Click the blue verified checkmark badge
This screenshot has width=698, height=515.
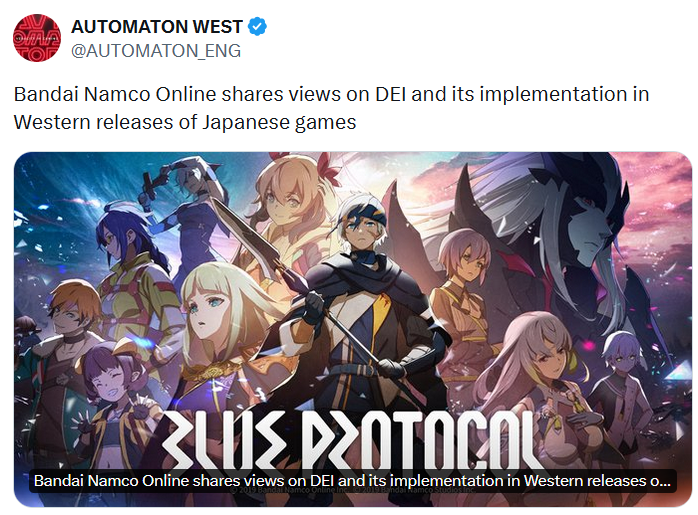(257, 27)
